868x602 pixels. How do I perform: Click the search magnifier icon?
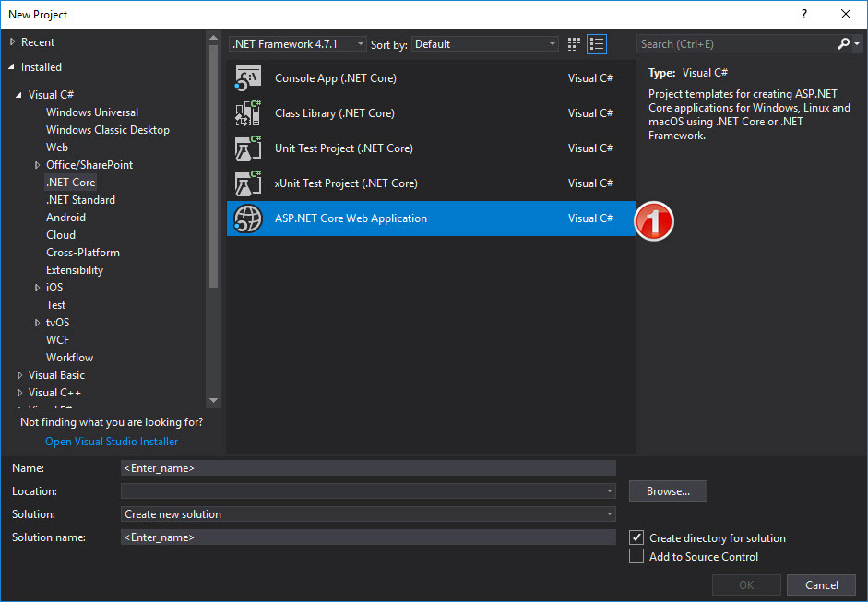pos(843,43)
